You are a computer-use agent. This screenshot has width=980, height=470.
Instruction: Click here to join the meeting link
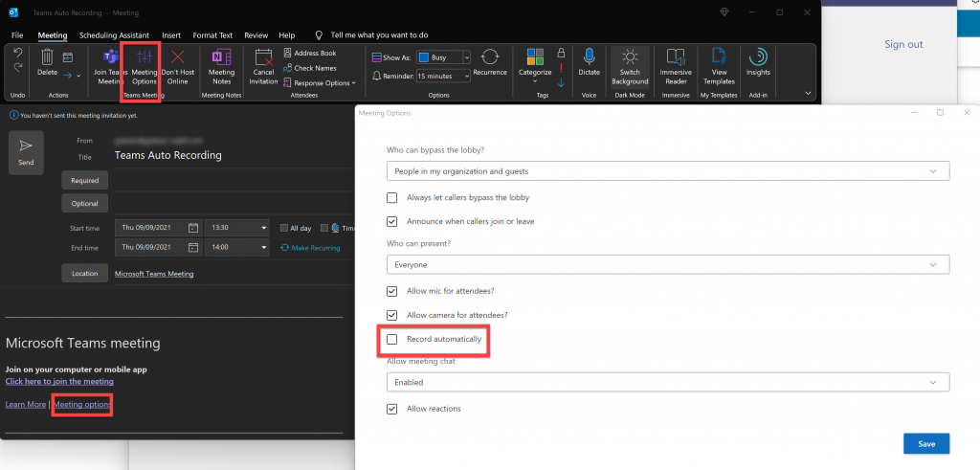click(59, 381)
